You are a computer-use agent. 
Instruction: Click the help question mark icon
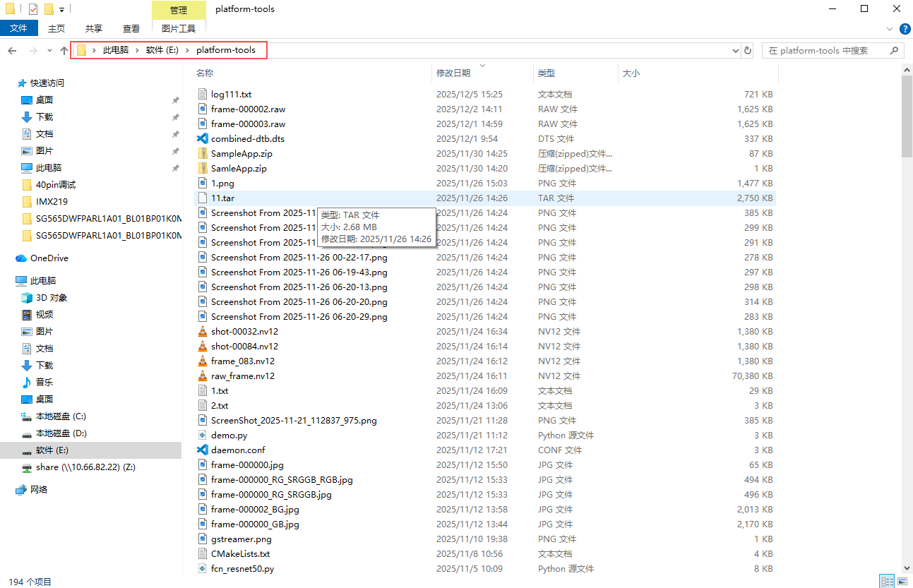pyautogui.click(x=905, y=29)
